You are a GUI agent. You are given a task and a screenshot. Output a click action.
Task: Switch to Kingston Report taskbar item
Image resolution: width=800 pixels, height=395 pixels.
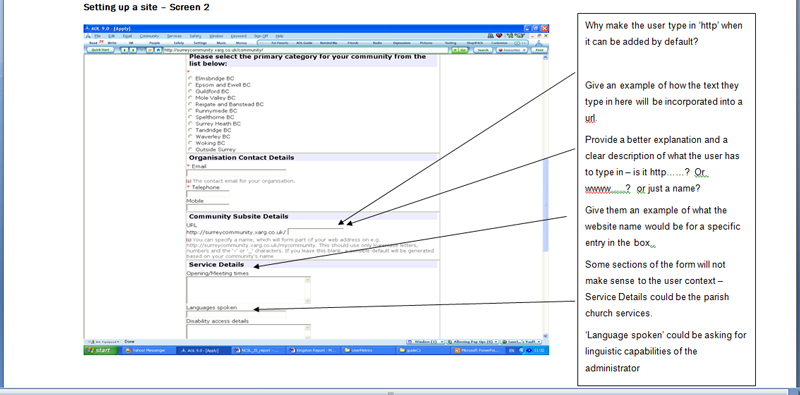314,351
